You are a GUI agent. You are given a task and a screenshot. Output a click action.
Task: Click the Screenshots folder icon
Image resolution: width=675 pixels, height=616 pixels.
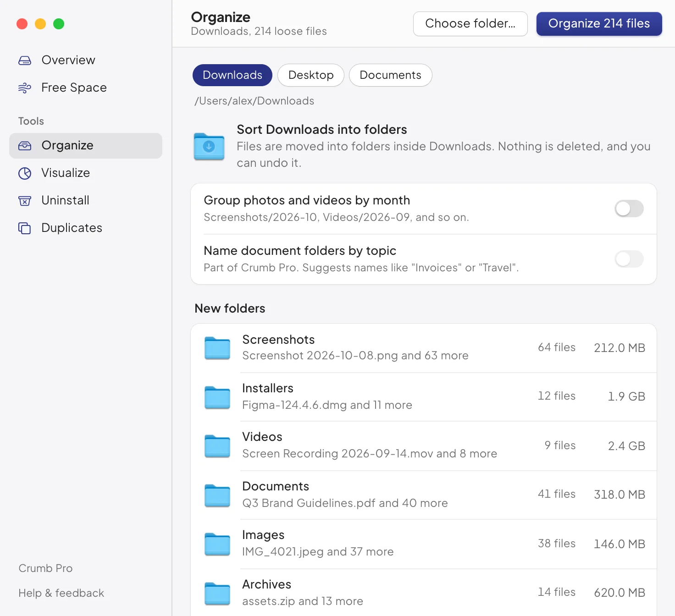pos(217,348)
